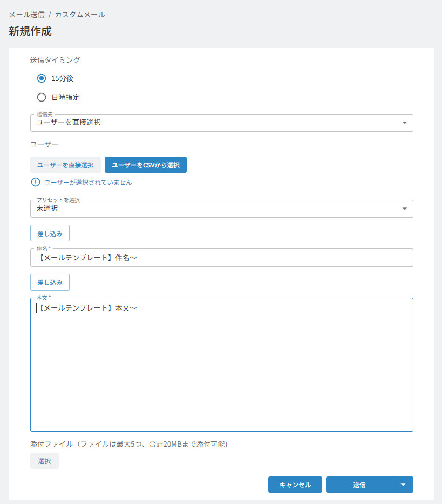Click the 差し込み button above 本文
This screenshot has height=504, width=442.
[x=50, y=282]
